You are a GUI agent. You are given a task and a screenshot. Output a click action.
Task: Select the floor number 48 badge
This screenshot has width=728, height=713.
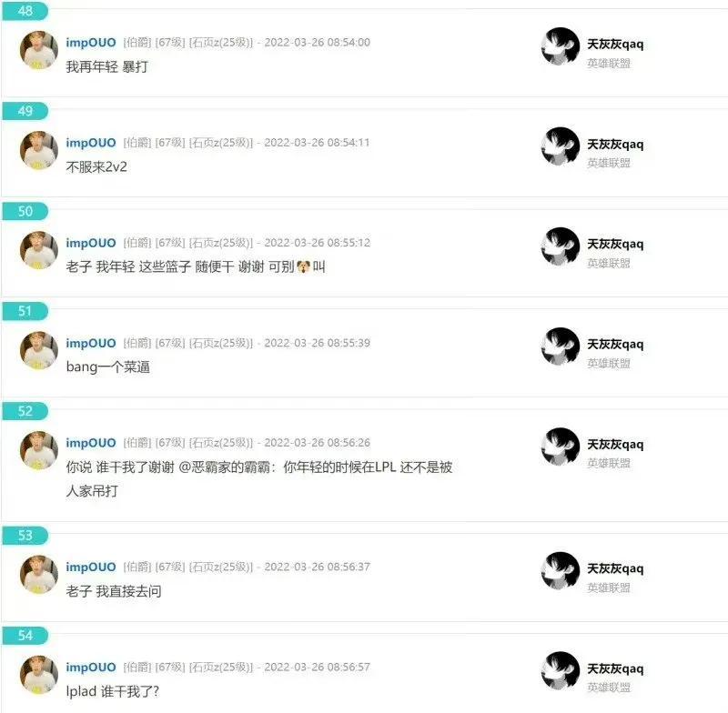point(25,11)
